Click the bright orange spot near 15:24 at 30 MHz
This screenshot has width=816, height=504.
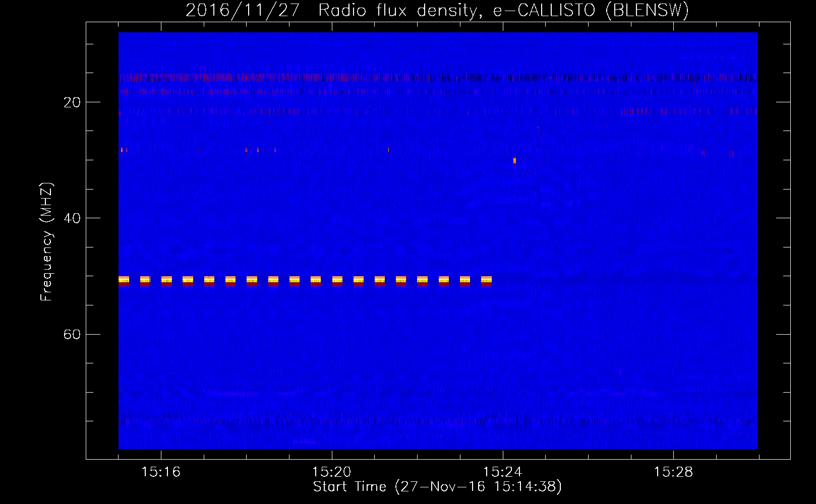pyautogui.click(x=514, y=161)
